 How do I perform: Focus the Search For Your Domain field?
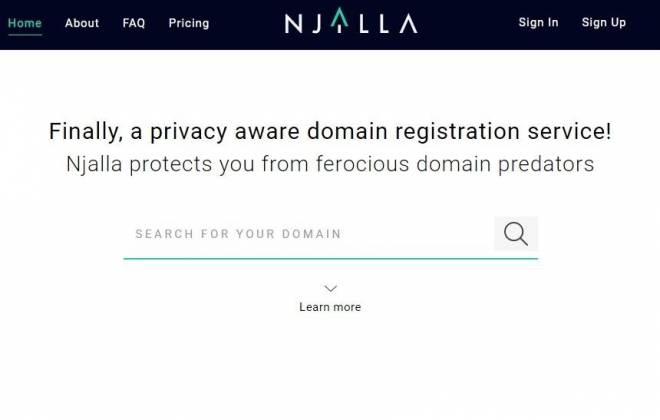click(305, 234)
